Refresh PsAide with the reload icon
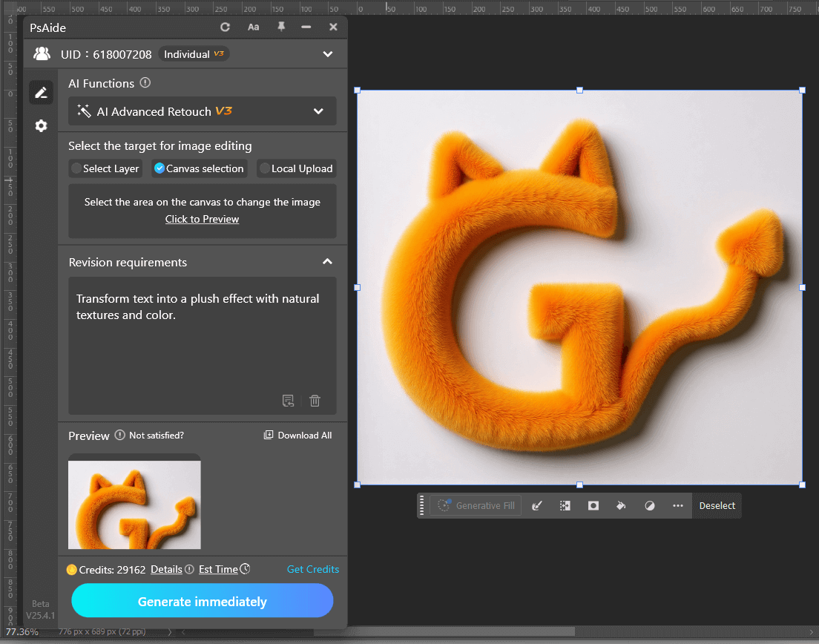 pyautogui.click(x=225, y=27)
